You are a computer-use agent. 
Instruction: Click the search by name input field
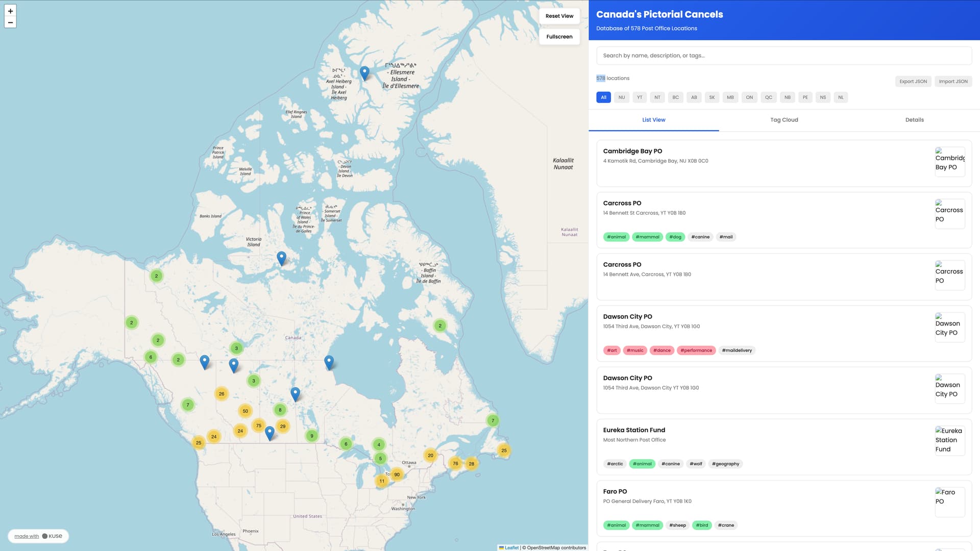[x=783, y=56]
